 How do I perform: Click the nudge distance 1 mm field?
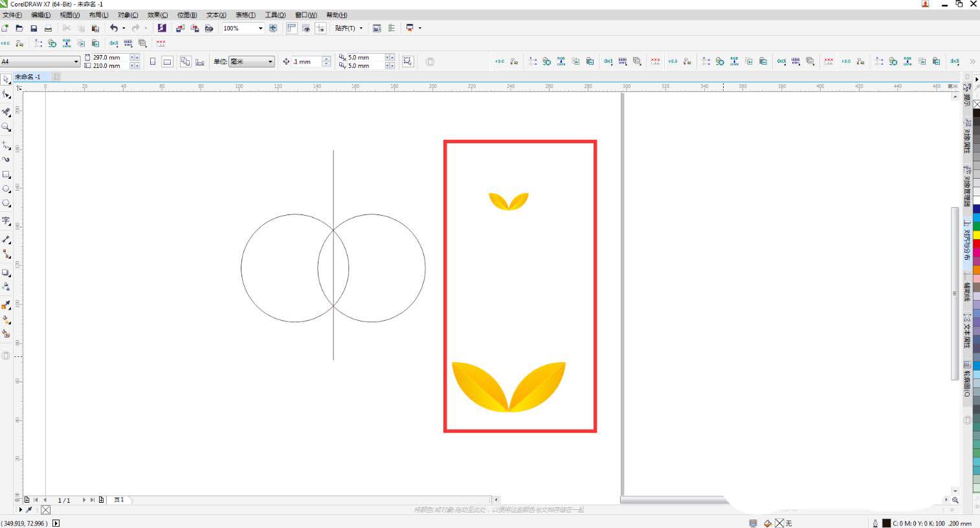click(306, 62)
